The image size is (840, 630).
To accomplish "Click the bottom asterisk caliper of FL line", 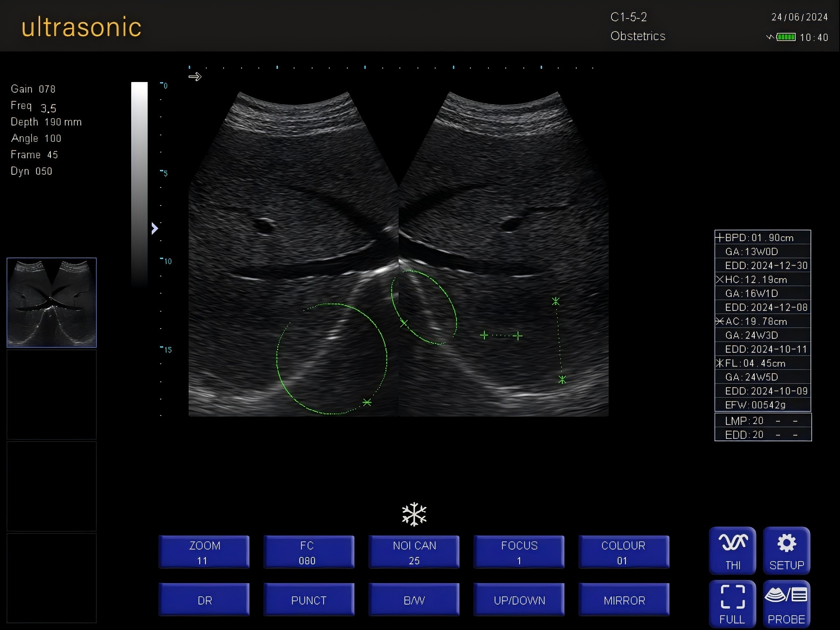I will [562, 380].
